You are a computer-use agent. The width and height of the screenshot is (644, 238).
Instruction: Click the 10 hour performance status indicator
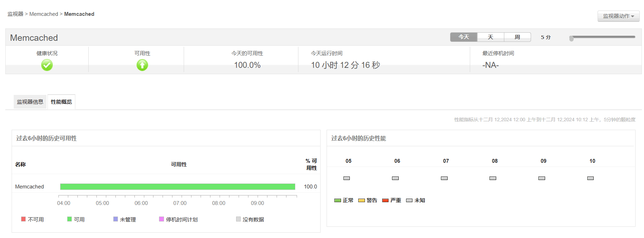tap(591, 178)
